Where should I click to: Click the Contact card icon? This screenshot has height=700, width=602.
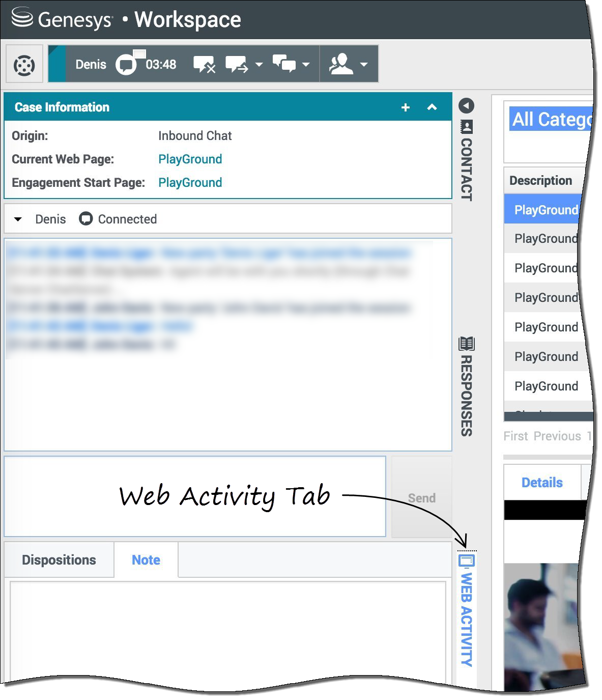pyautogui.click(x=466, y=127)
